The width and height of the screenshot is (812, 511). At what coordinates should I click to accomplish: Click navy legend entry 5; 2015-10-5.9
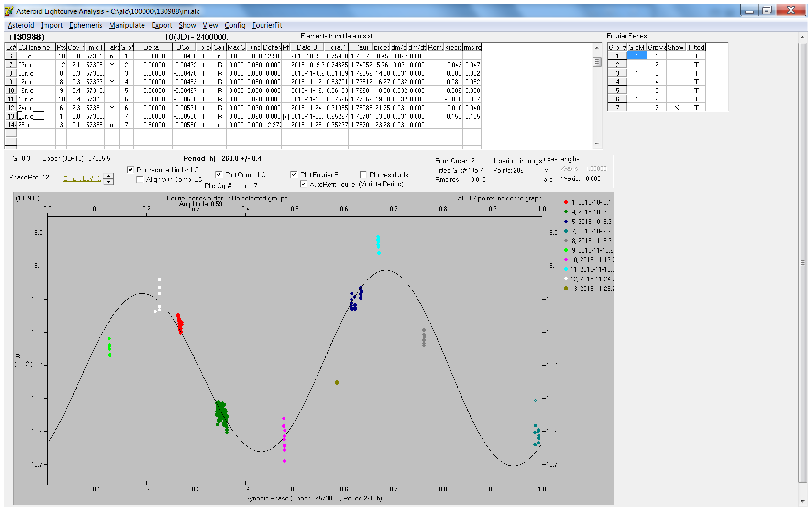coord(588,222)
